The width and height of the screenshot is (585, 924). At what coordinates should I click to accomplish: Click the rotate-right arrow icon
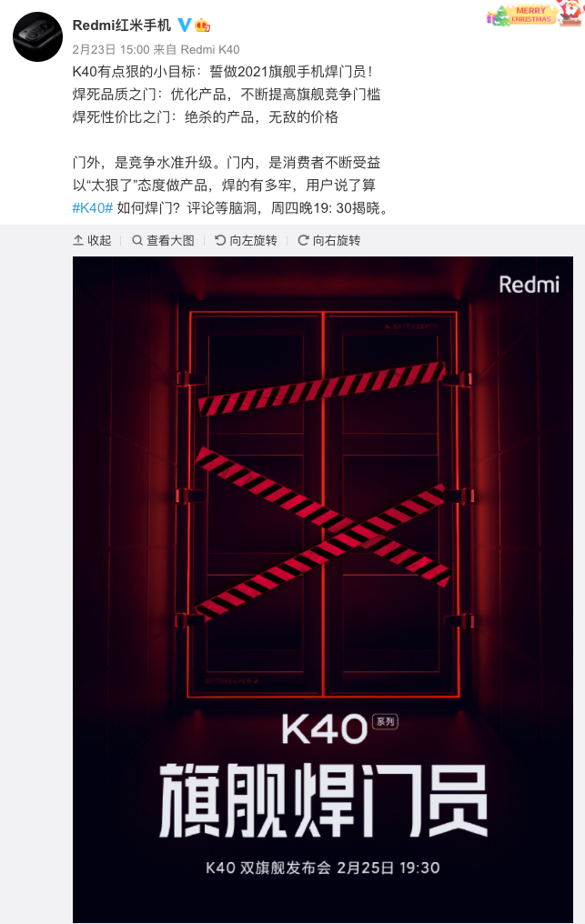pyautogui.click(x=303, y=240)
